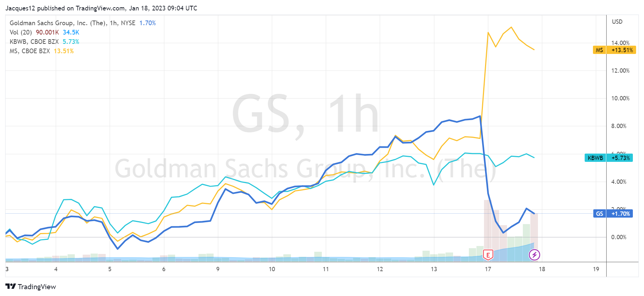This screenshot has height=296, width=644.
Task: Click the TradingView logo icon
Action: (10, 286)
